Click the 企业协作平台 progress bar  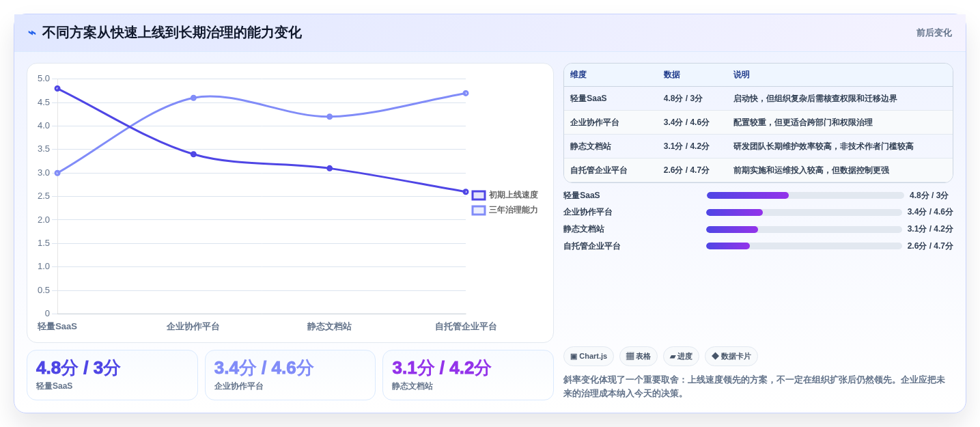804,212
